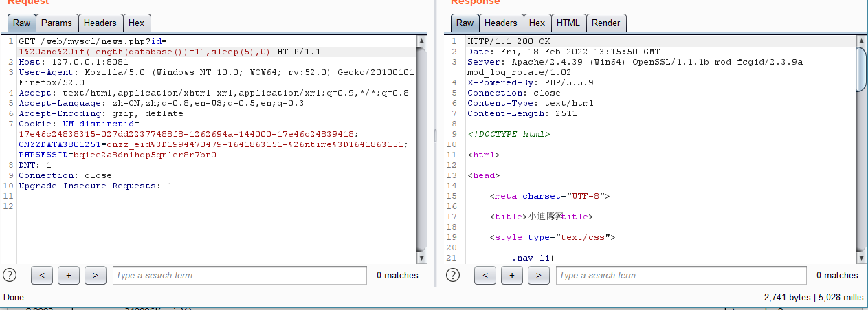Click the Accept-Language header line

click(x=161, y=103)
